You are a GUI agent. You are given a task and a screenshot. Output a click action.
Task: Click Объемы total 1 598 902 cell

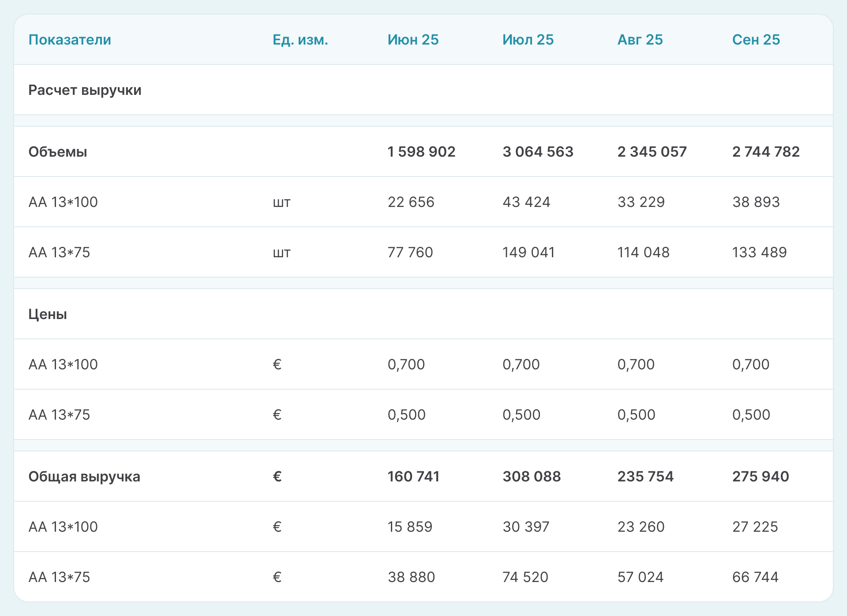(x=421, y=152)
